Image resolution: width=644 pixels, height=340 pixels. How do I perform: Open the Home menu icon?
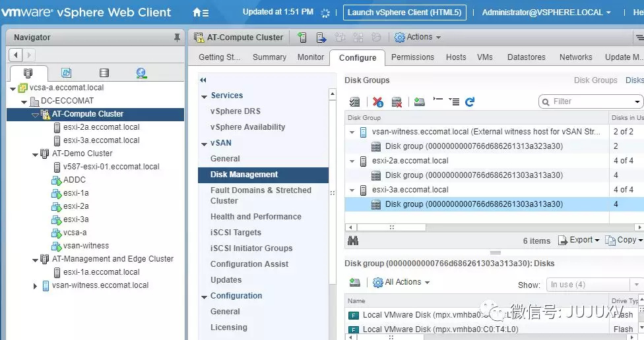[201, 13]
